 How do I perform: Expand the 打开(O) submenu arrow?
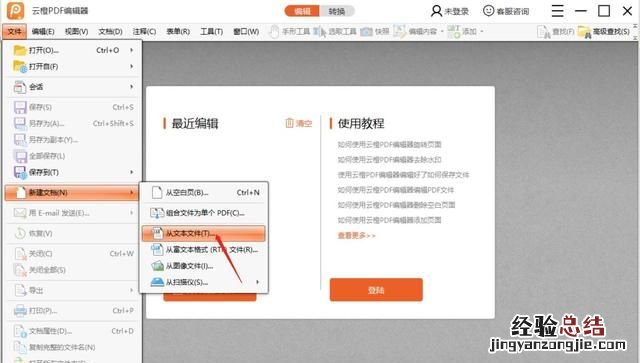pos(132,50)
